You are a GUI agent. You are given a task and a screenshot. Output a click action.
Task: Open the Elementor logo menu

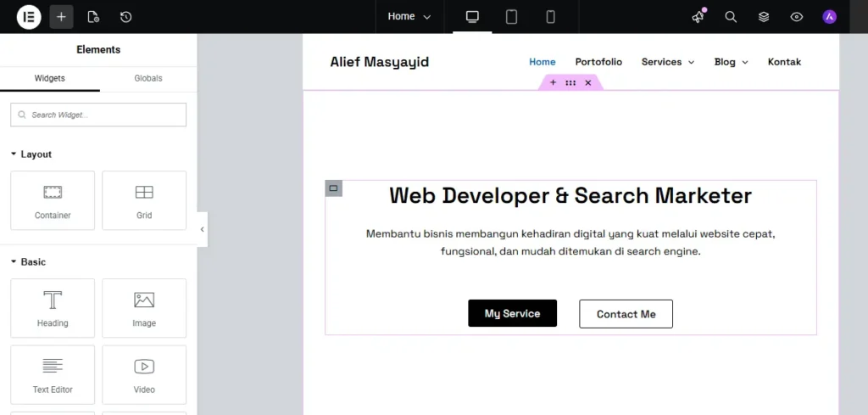click(29, 17)
